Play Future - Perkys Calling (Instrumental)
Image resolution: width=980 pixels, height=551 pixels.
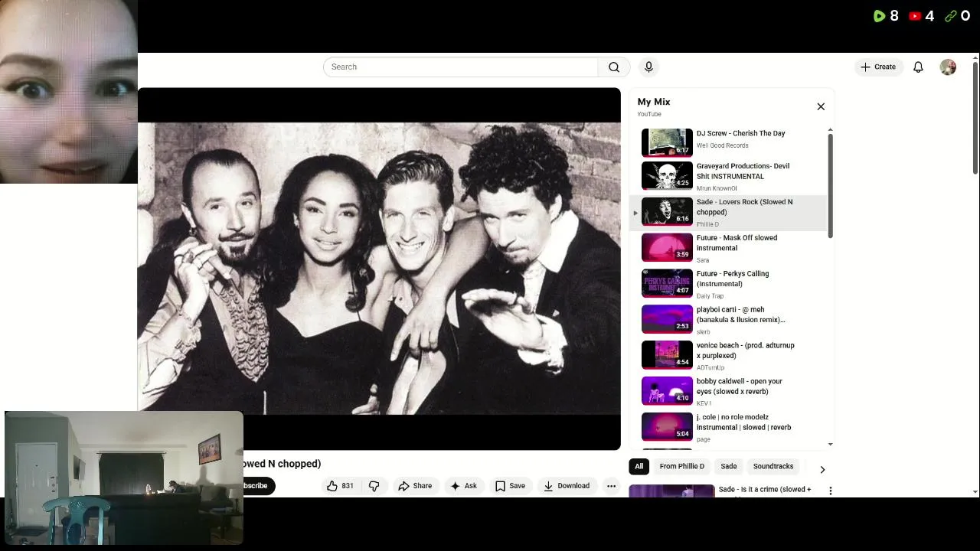click(x=733, y=279)
